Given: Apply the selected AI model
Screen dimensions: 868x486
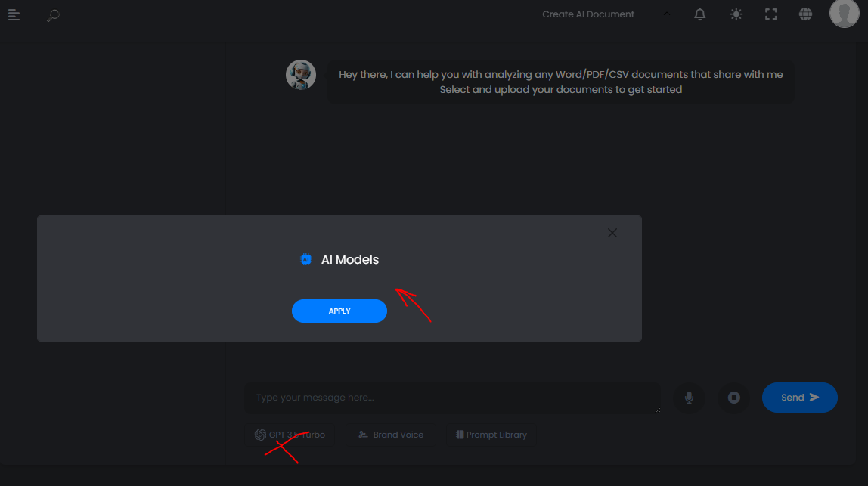Looking at the screenshot, I should (x=339, y=311).
